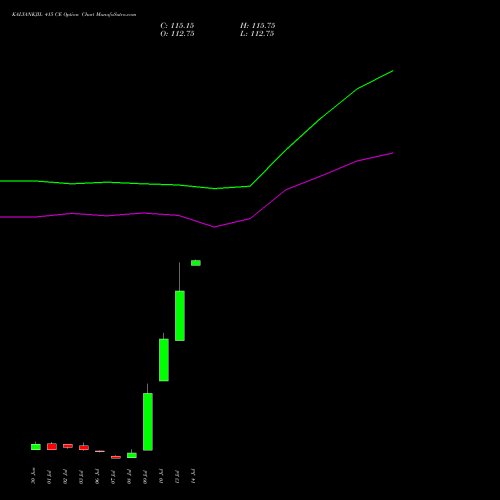Click the 30 Jun date axis label
The image size is (500, 500).
coord(33,476)
